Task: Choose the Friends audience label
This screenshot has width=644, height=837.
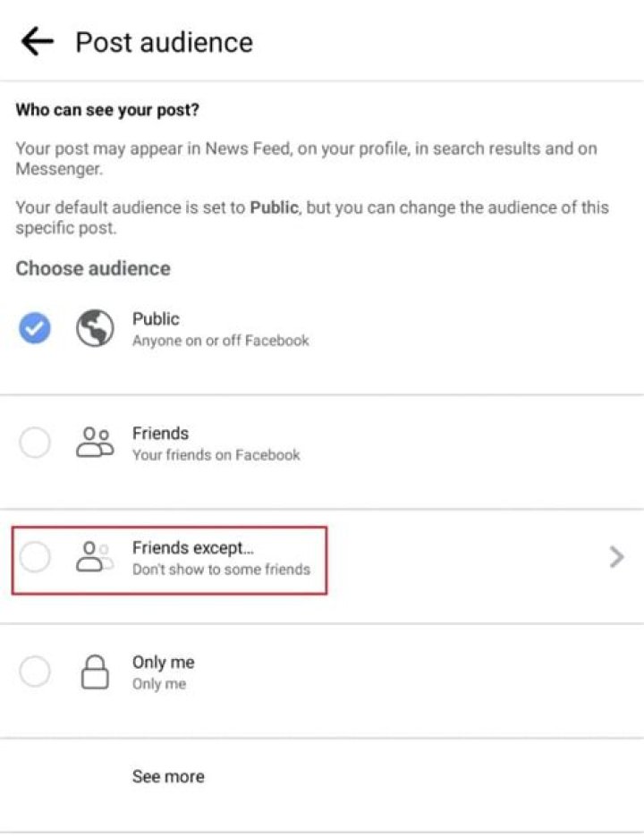Action: (160, 433)
